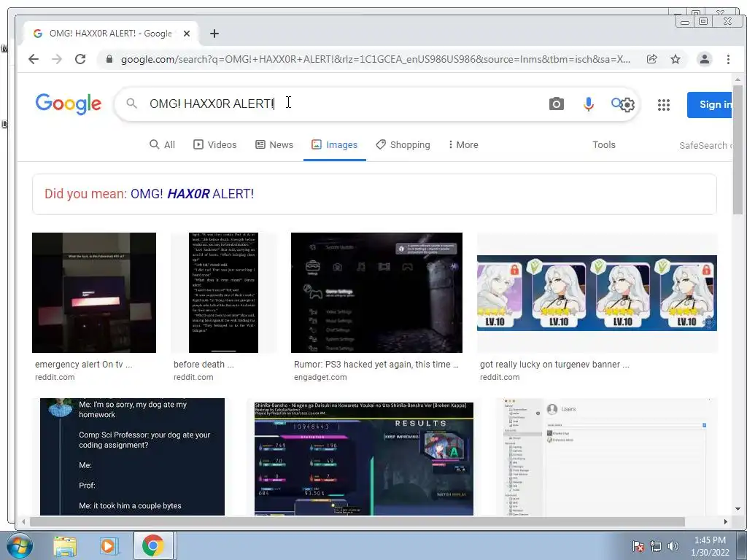Open Chrome's three-dot menu
This screenshot has height=560, width=747.
pos(728,59)
